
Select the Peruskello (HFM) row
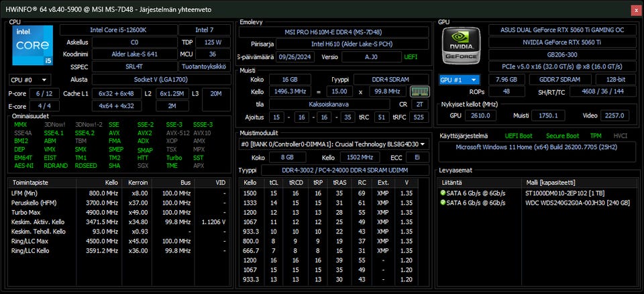(119, 203)
